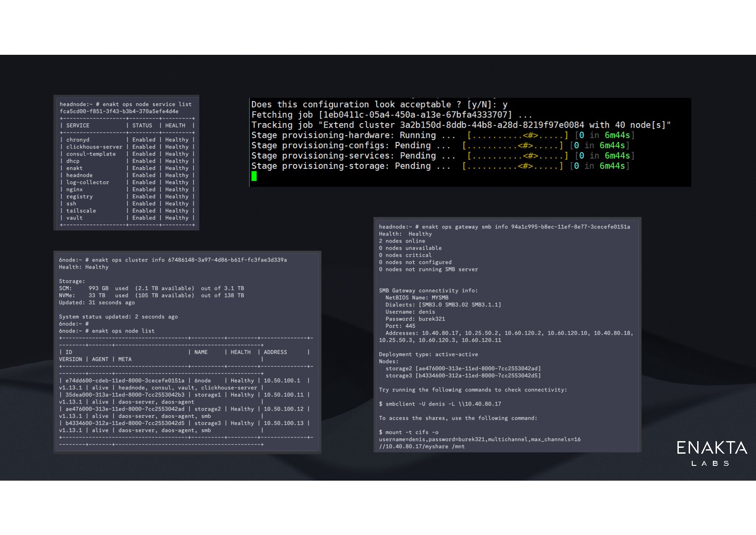
Task: Select the UUID fca5cd00-f851-3f43-b3b4-370a5efe4d4e
Action: (x=119, y=111)
